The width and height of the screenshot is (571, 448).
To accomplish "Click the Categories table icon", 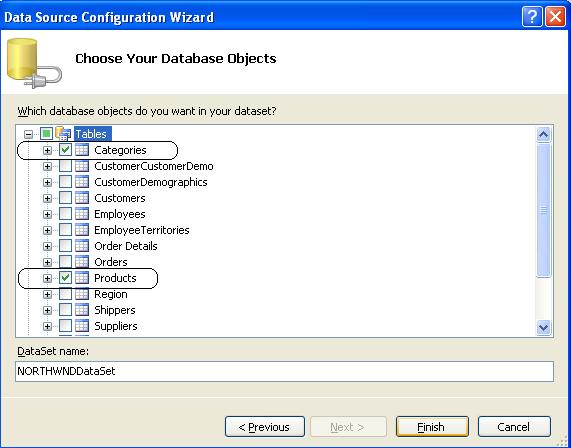I will (82, 150).
